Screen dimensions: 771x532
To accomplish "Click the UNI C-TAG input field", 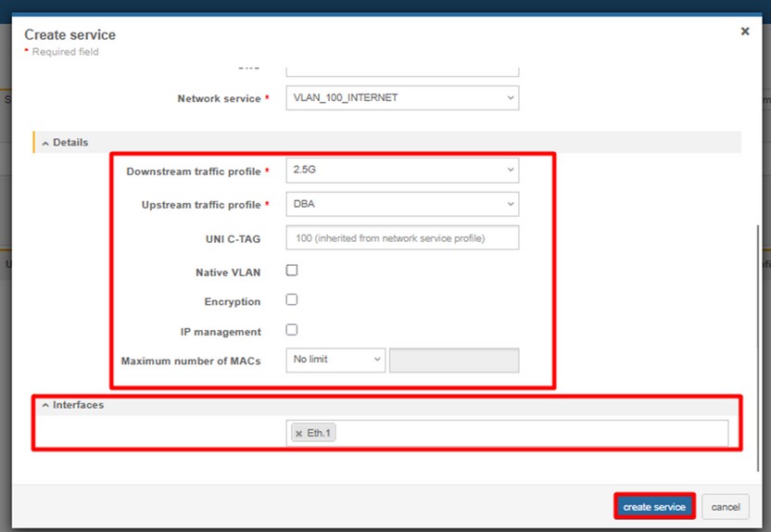I will pyautogui.click(x=402, y=238).
